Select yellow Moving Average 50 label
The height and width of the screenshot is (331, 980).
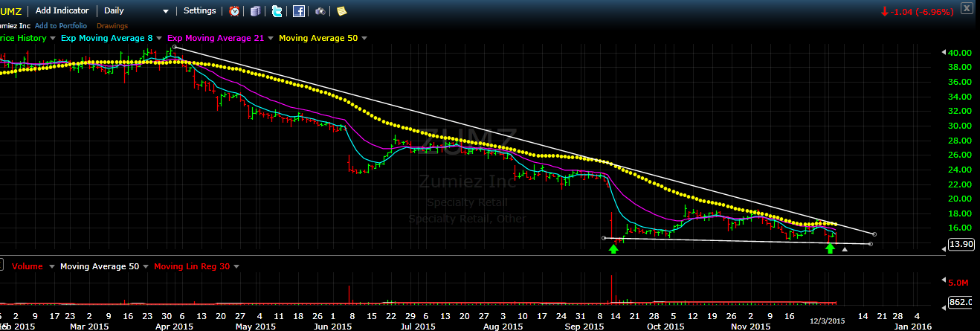(317, 38)
